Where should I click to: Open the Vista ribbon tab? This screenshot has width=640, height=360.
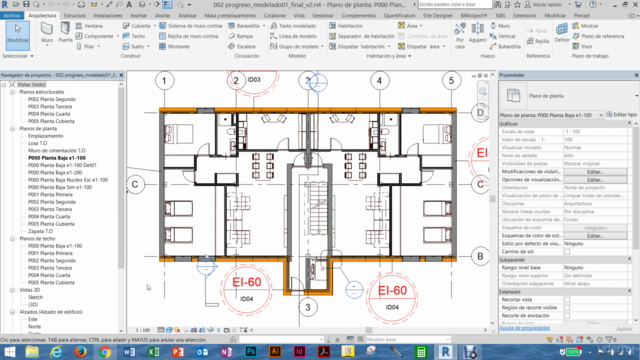(299, 16)
